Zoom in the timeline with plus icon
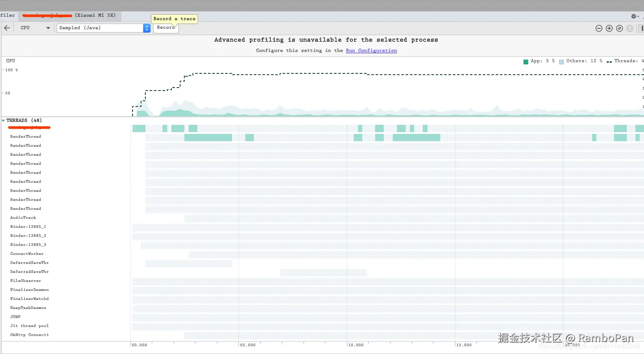The image size is (644, 354). pos(609,28)
